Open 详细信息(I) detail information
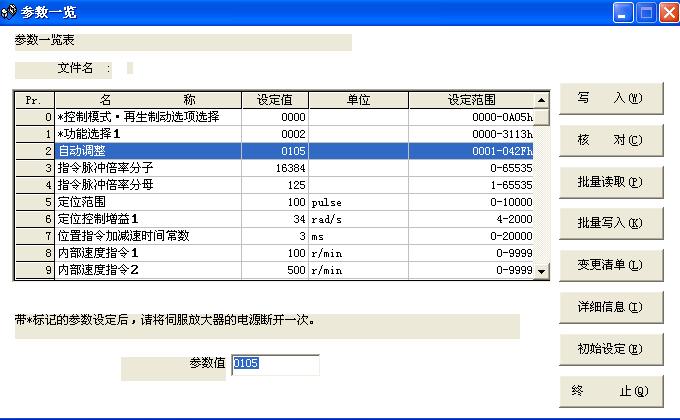Image resolution: width=680 pixels, height=420 pixels. point(609,307)
